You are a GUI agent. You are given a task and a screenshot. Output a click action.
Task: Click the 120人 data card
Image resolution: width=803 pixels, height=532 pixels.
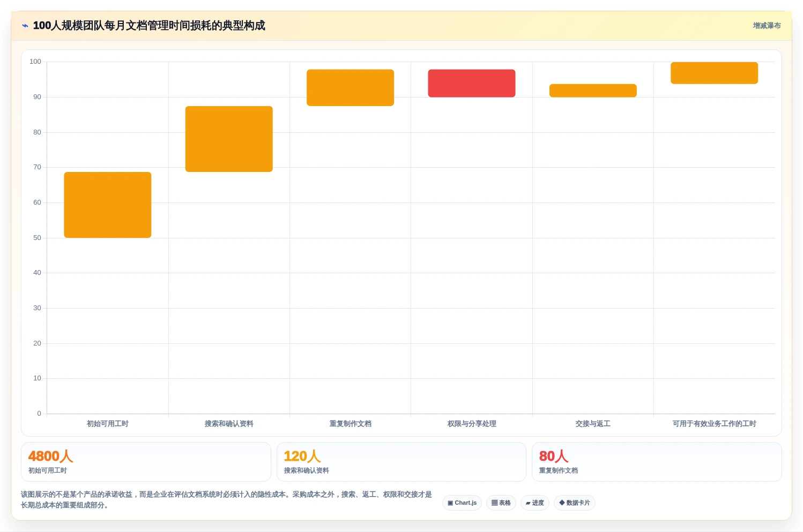[401, 462]
